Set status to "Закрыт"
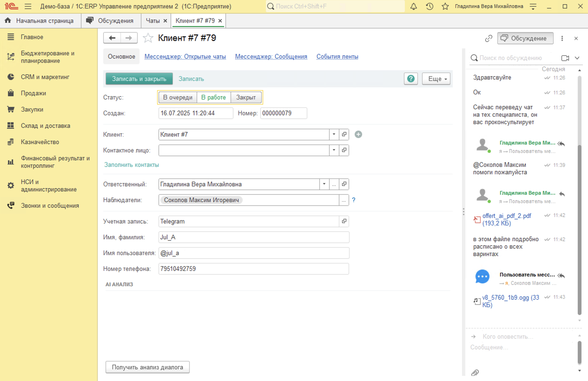588x381 pixels. 246,98
